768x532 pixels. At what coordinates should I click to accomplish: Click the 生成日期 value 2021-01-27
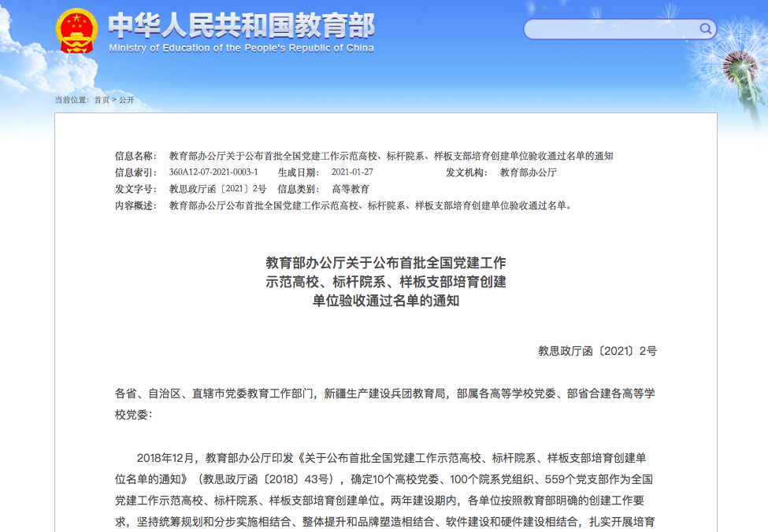tap(352, 172)
